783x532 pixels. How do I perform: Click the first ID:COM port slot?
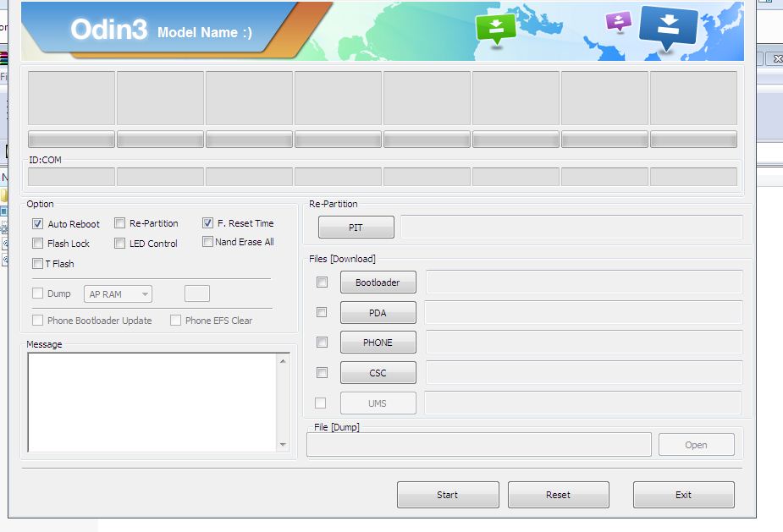tap(71, 177)
